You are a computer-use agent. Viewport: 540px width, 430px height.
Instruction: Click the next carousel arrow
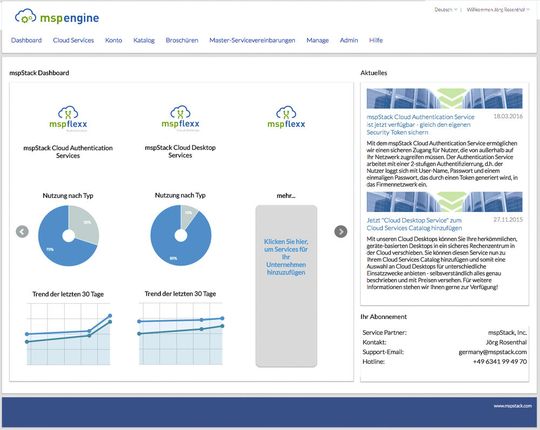341,231
